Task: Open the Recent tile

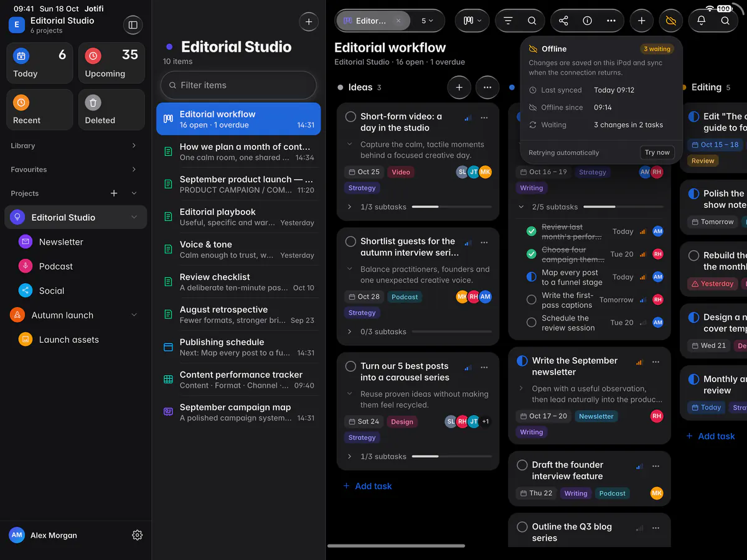Action: point(40,110)
